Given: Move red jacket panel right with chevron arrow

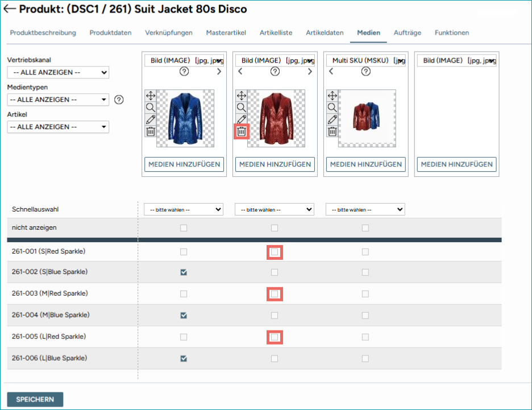Looking at the screenshot, I should tap(310, 72).
